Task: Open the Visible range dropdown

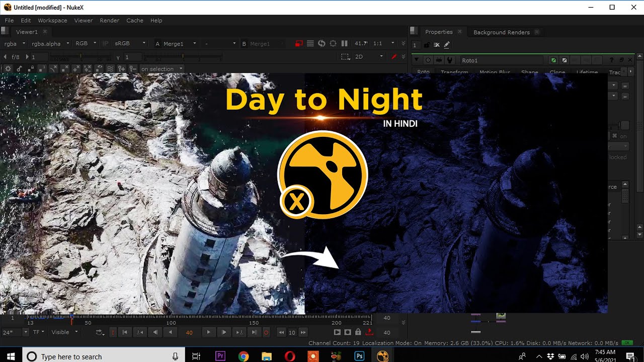Action: coord(65,332)
